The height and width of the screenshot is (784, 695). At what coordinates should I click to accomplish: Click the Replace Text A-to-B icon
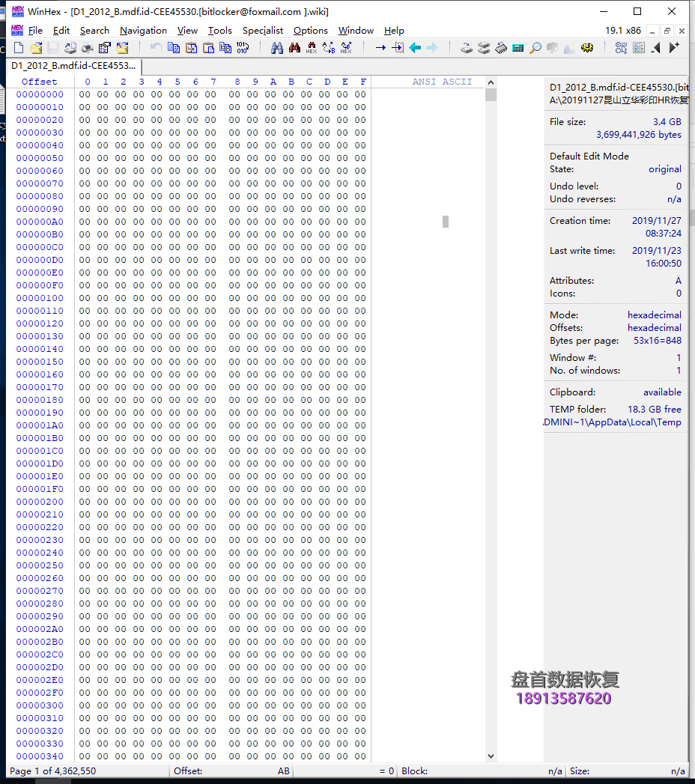pos(329,48)
